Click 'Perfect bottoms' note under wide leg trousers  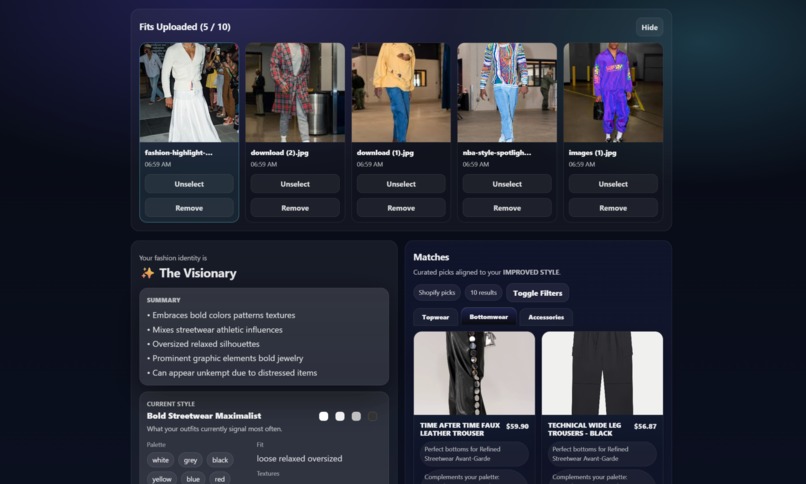click(x=602, y=454)
